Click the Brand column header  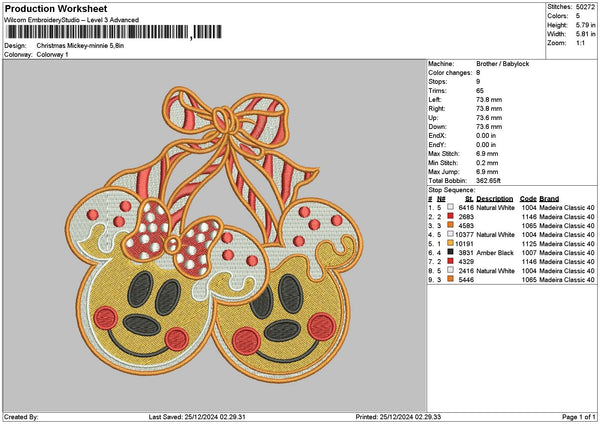click(x=549, y=199)
